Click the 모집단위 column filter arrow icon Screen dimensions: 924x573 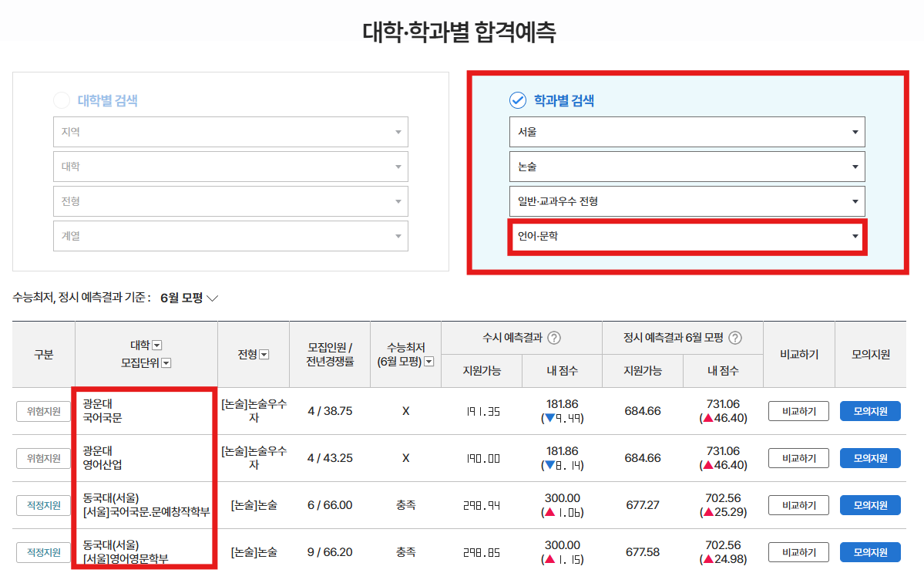(166, 363)
